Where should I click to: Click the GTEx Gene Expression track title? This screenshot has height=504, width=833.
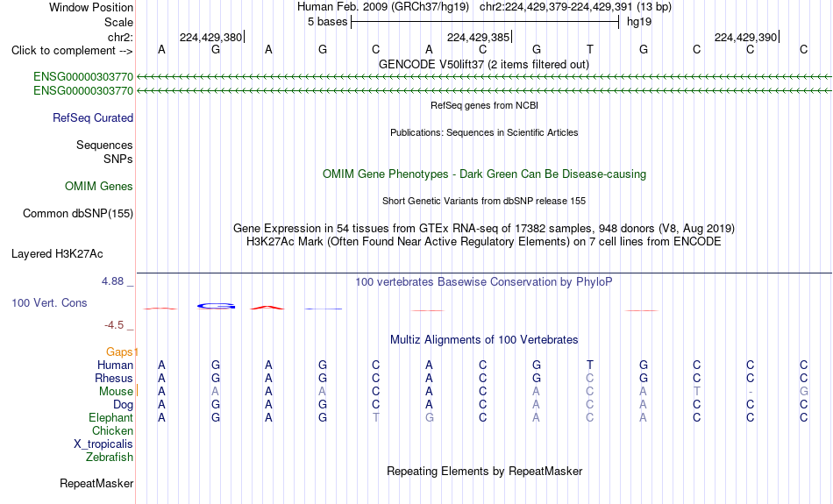click(484, 229)
